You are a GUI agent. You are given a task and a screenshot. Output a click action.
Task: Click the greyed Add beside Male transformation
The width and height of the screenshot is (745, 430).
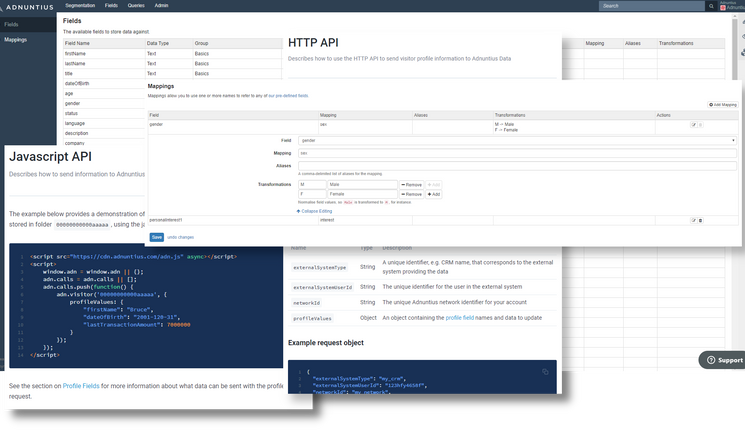[x=434, y=185]
